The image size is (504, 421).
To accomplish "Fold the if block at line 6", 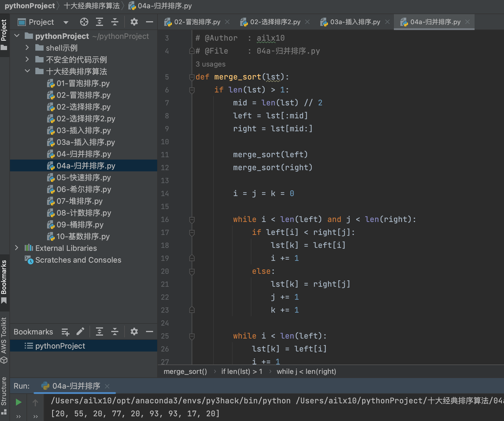I will pos(192,90).
